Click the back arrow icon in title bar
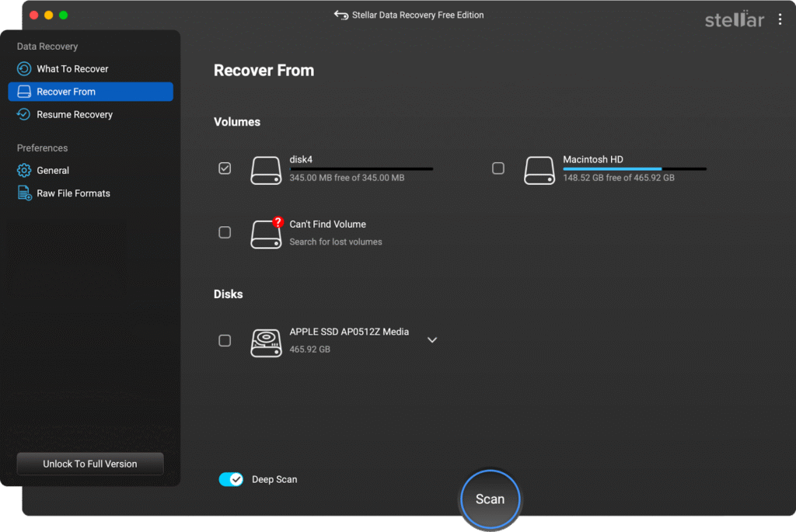The image size is (796, 532). [x=340, y=15]
